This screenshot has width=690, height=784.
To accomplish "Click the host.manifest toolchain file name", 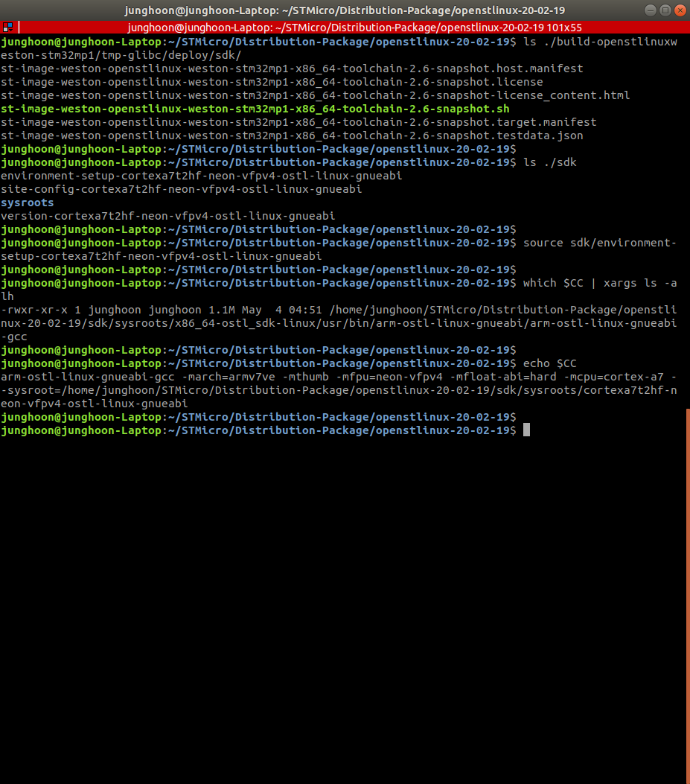I will click(292, 68).
